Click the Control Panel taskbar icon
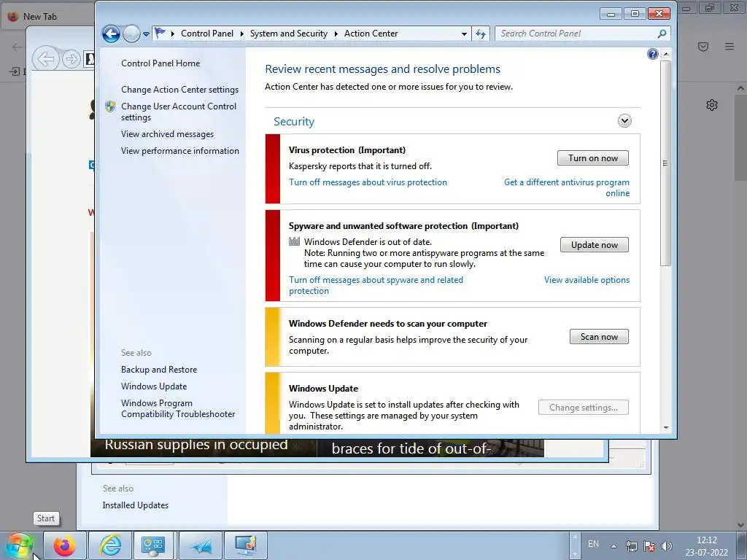747x560 pixels. (154, 545)
